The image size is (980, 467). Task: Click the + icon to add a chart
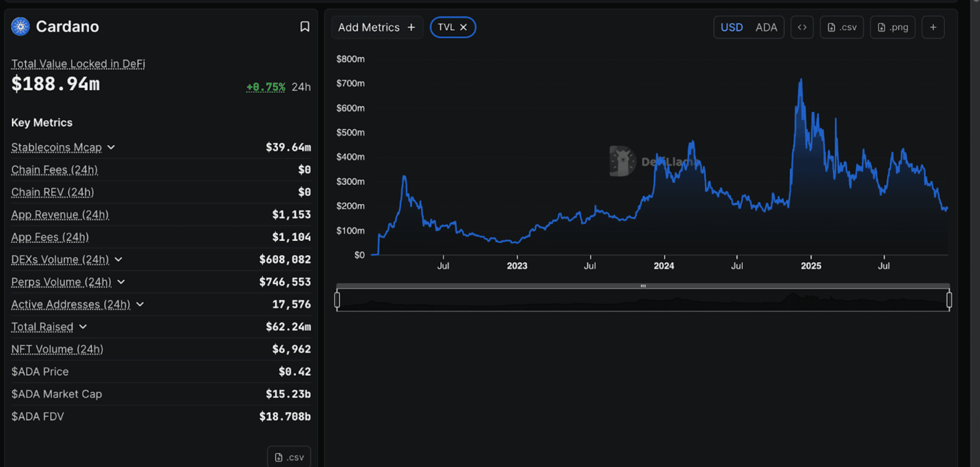tap(933, 27)
